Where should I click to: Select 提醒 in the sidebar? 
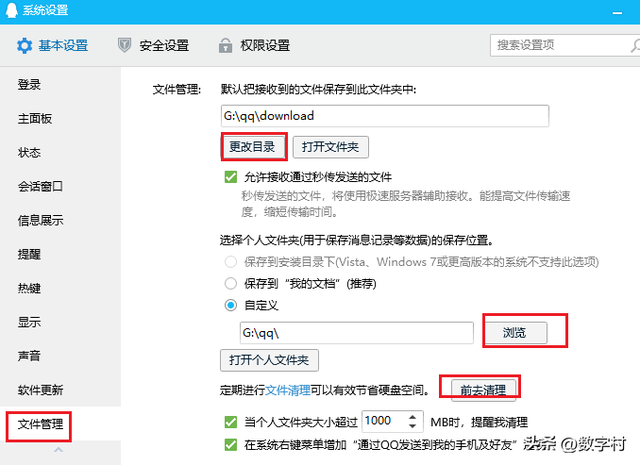pos(29,254)
